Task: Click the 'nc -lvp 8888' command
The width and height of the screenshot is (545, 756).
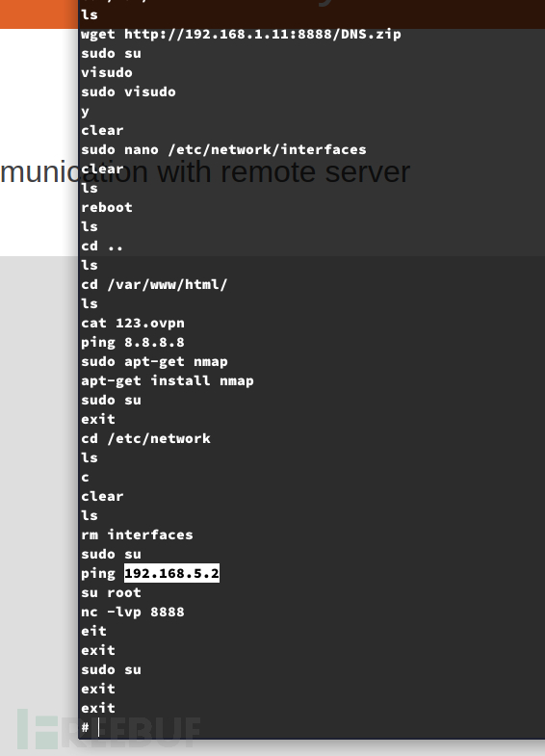Action: point(133,613)
